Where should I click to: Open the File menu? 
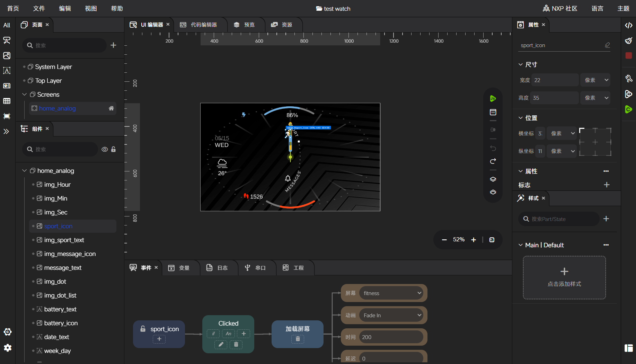(39, 8)
